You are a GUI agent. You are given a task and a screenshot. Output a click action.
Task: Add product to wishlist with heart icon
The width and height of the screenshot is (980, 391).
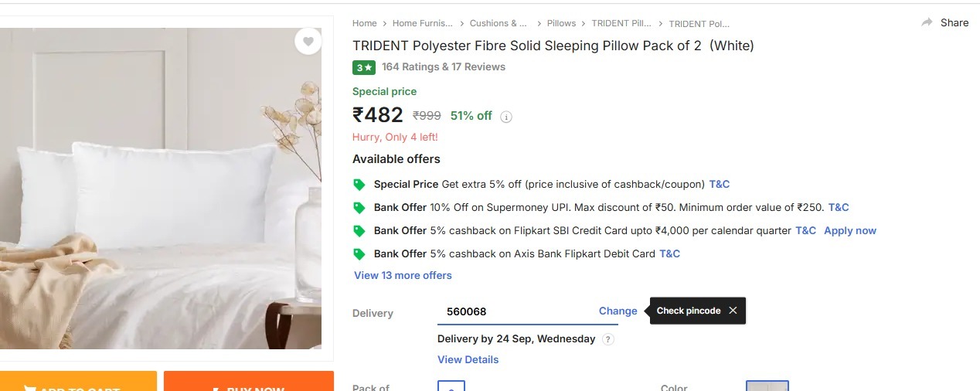(308, 42)
